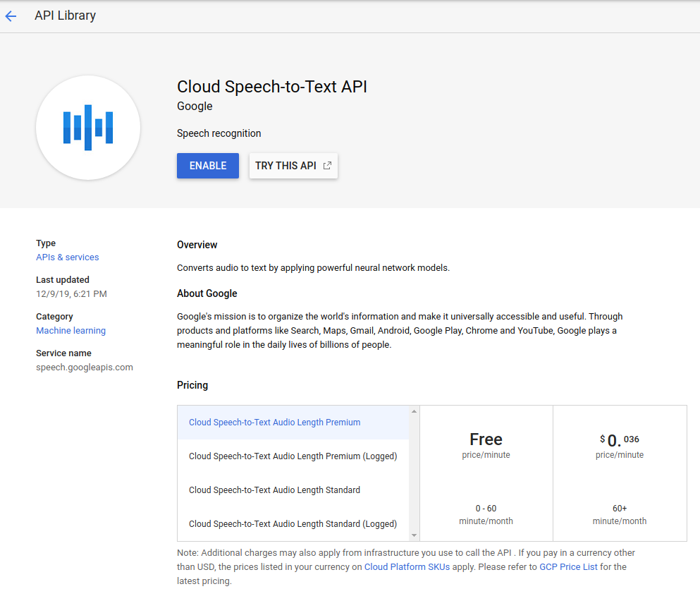Image resolution: width=700 pixels, height=589 pixels.
Task: Click the pricing list scroll down arrow
Action: coord(414,535)
